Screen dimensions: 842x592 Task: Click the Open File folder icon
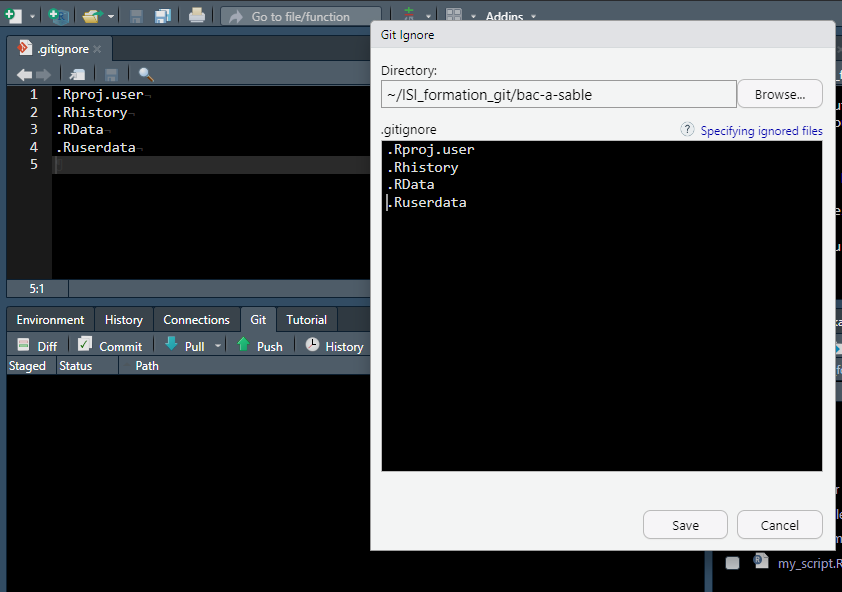[x=92, y=16]
